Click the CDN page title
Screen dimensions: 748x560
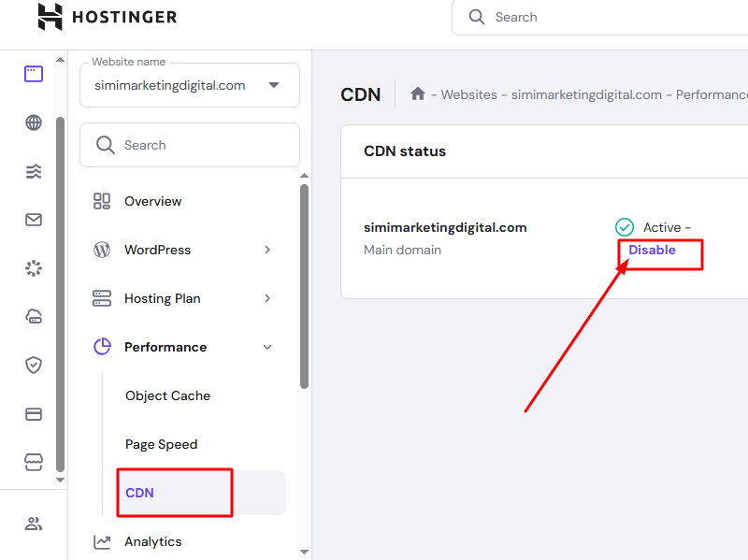click(x=360, y=94)
